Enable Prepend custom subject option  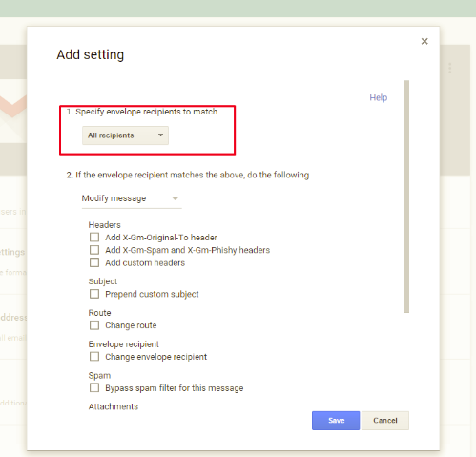click(x=94, y=294)
